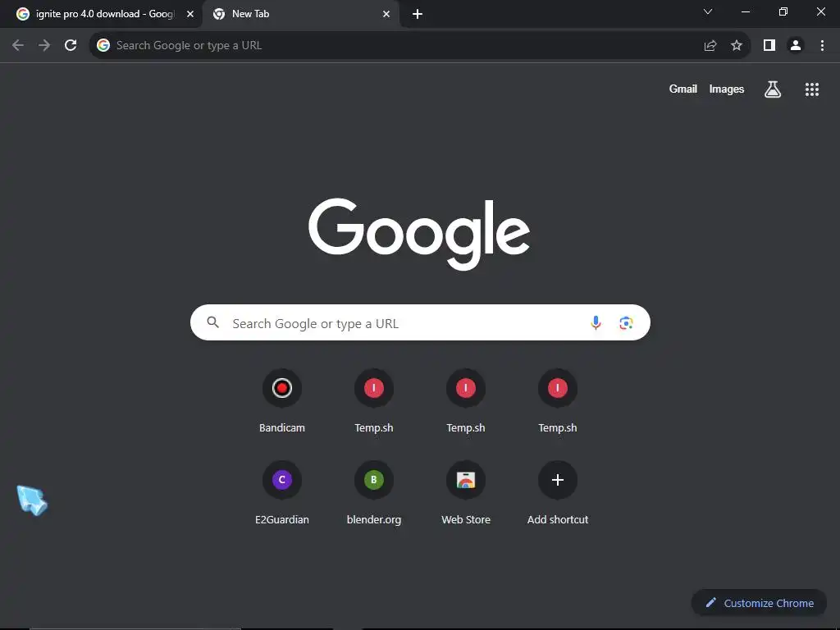
Task: Switch to ignite pro 4.0 download tab
Action: click(x=101, y=14)
